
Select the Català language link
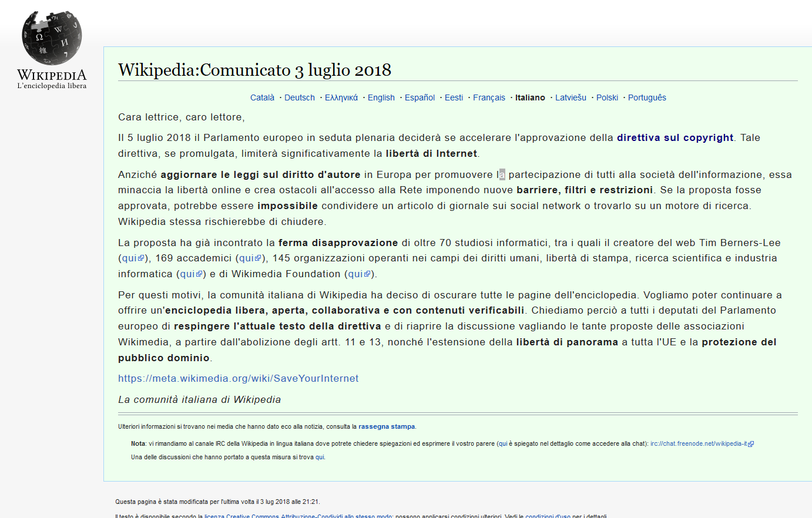(262, 97)
